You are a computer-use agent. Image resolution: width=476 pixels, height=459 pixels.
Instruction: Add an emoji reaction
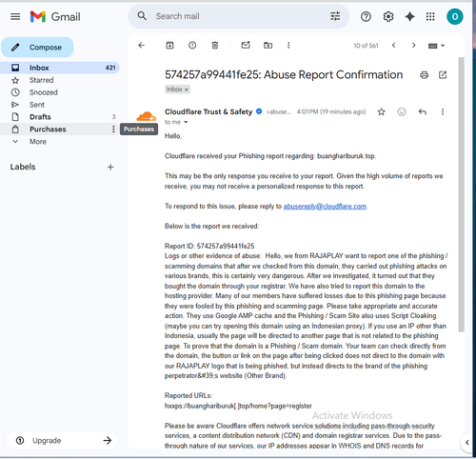coord(402,111)
